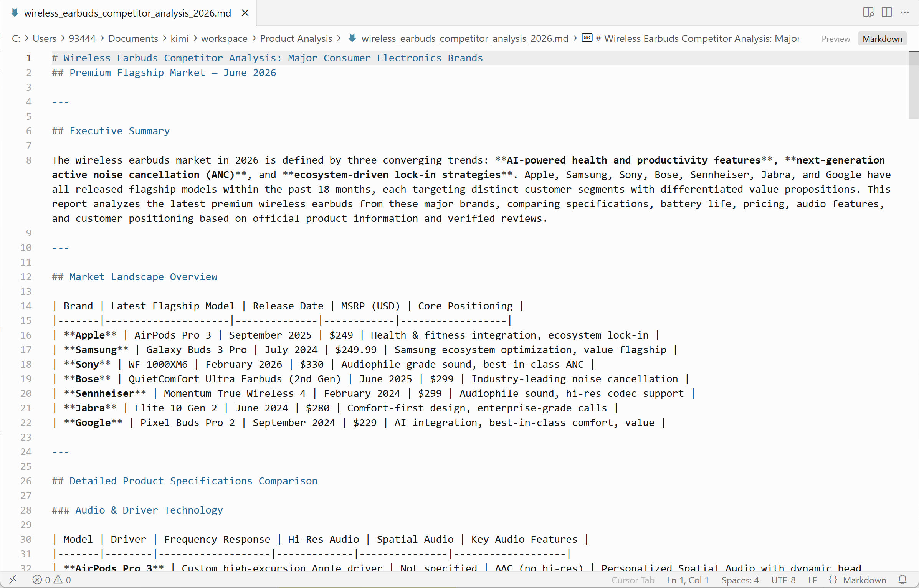The image size is (919, 588).
Task: Expand the Documents breadcrumb
Action: 133,38
